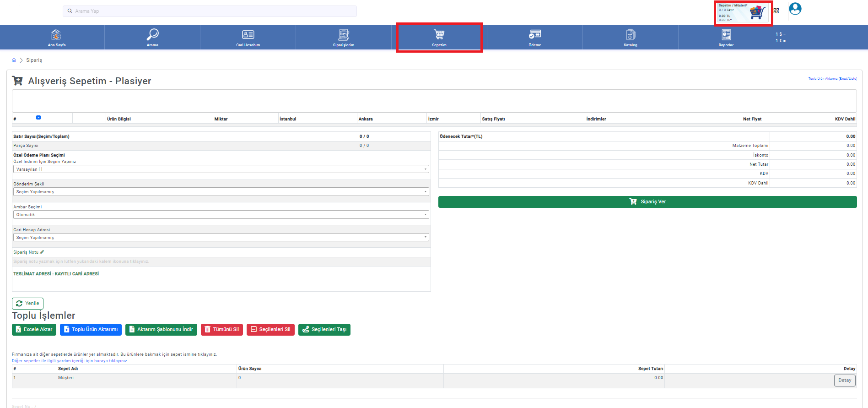The height and width of the screenshot is (408, 868).
Task: Open the other baskets help link
Action: pyautogui.click(x=70, y=361)
